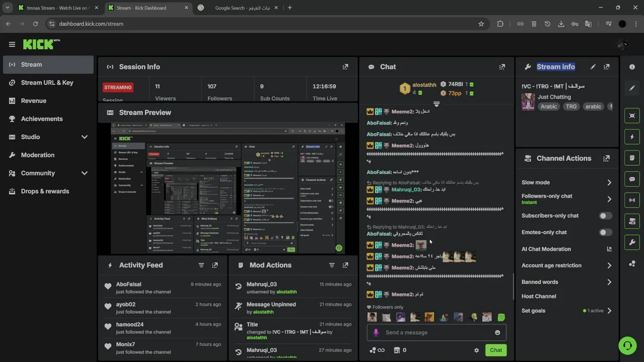Pop out the Mod Actions panel
This screenshot has width=644, height=362.
(345, 265)
